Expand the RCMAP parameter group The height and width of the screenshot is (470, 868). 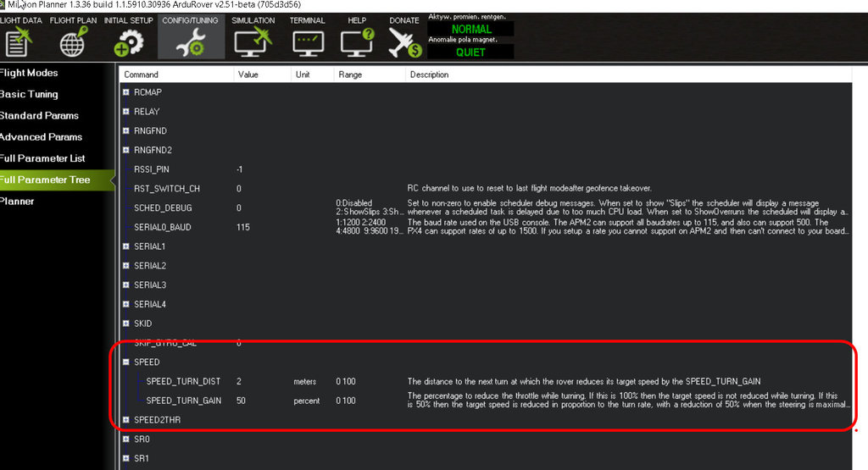click(126, 92)
